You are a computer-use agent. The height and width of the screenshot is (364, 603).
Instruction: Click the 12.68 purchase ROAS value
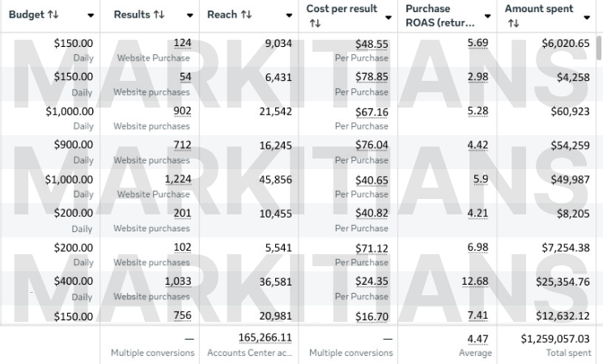click(476, 281)
